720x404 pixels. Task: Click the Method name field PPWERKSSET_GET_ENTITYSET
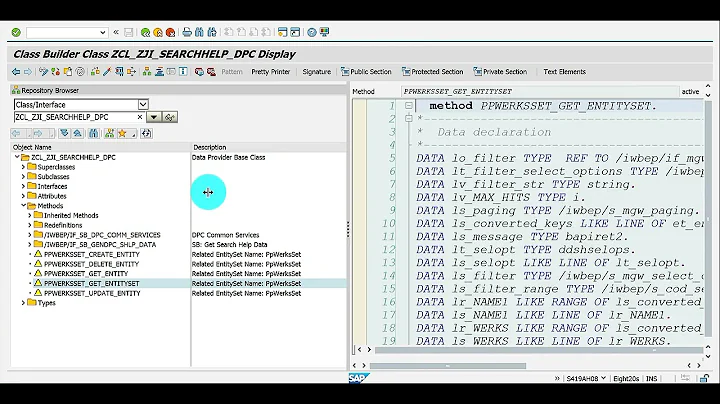click(x=540, y=91)
